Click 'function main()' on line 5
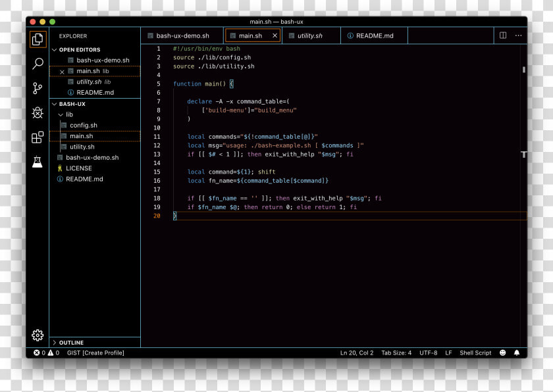This screenshot has height=392, width=553. pyautogui.click(x=199, y=84)
